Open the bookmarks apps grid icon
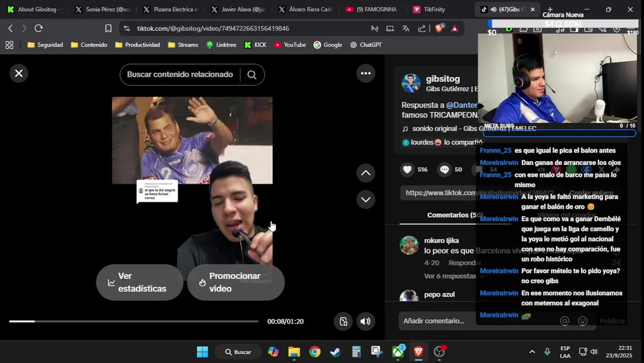Screen dimensions: 644x363 (9, 45)
